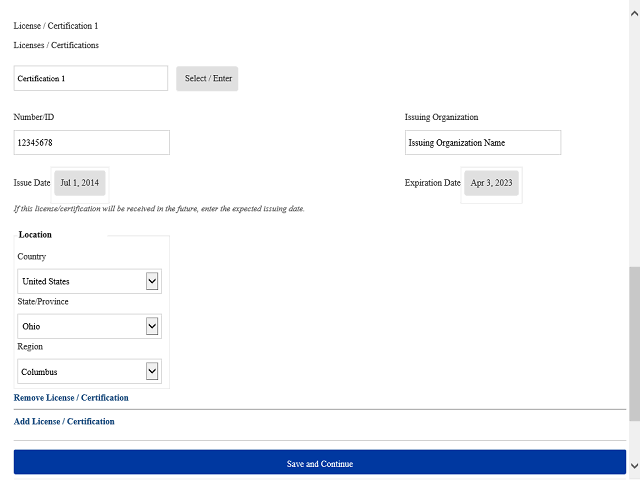Click the vertical scrollbar thumb
Screen dimensions: 640x480
tap(635, 344)
